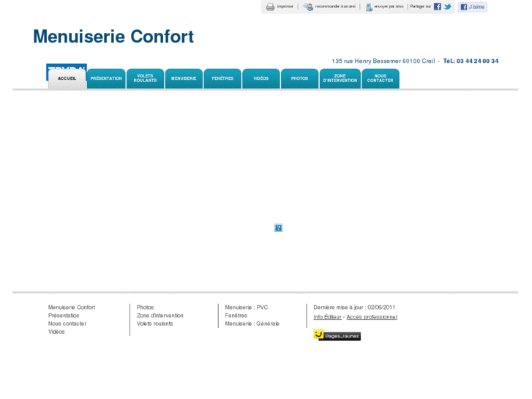Click the send by SMS phone icon
532x399 pixels.
point(369,7)
